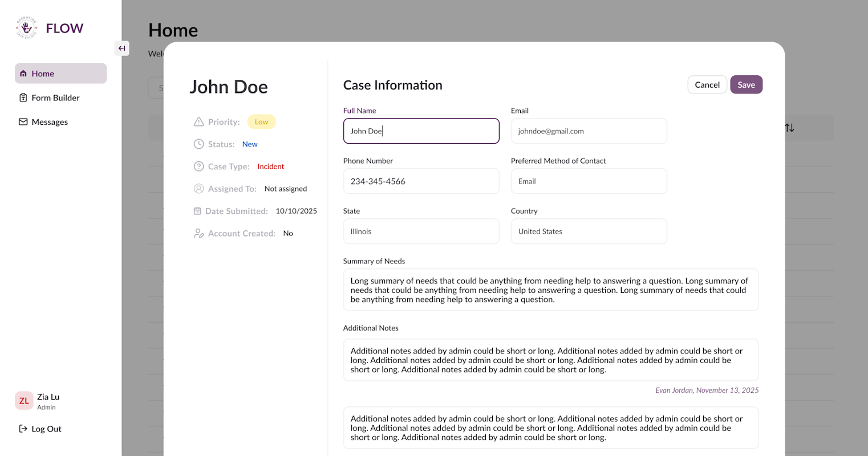Open the State field showing Illinois
868x456 pixels.
(421, 231)
